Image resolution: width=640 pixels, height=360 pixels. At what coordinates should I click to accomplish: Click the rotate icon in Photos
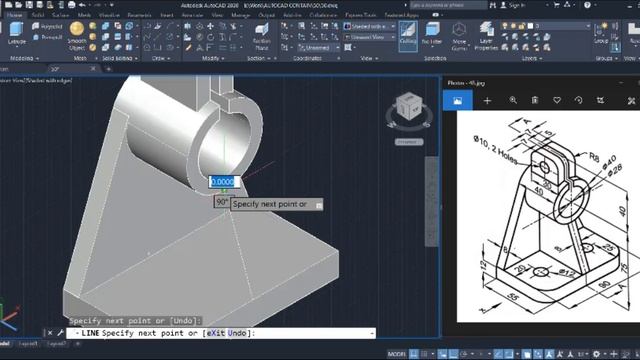coord(578,100)
